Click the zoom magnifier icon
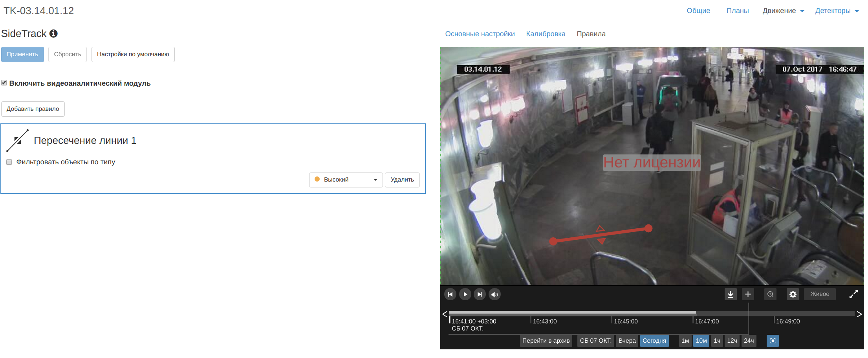The width and height of the screenshot is (868, 358). pyautogui.click(x=770, y=294)
